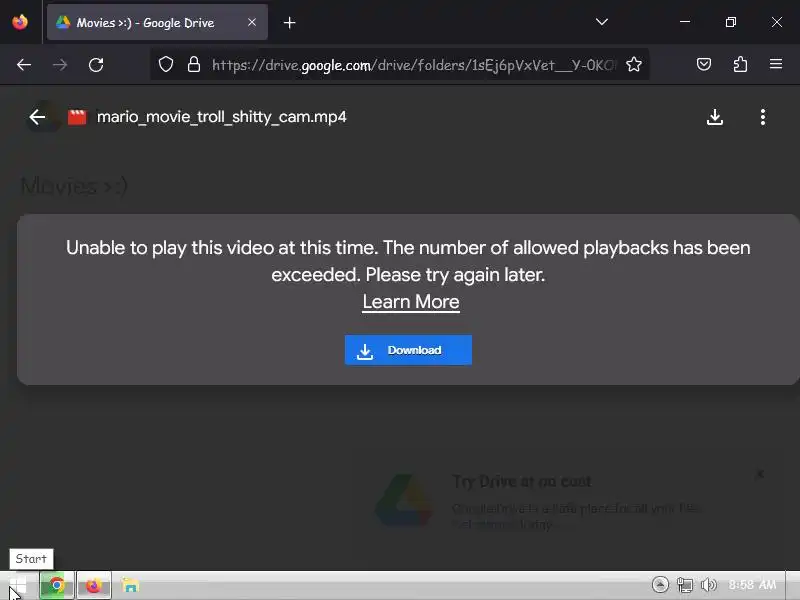The width and height of the screenshot is (800, 600).
Task: Click the round tray icon left of network
Action: tap(660, 585)
